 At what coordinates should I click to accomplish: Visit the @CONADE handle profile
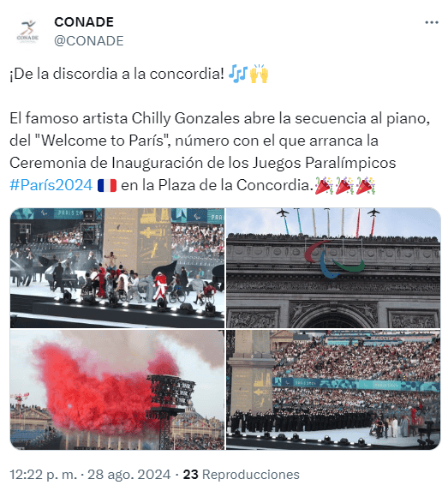point(89,41)
